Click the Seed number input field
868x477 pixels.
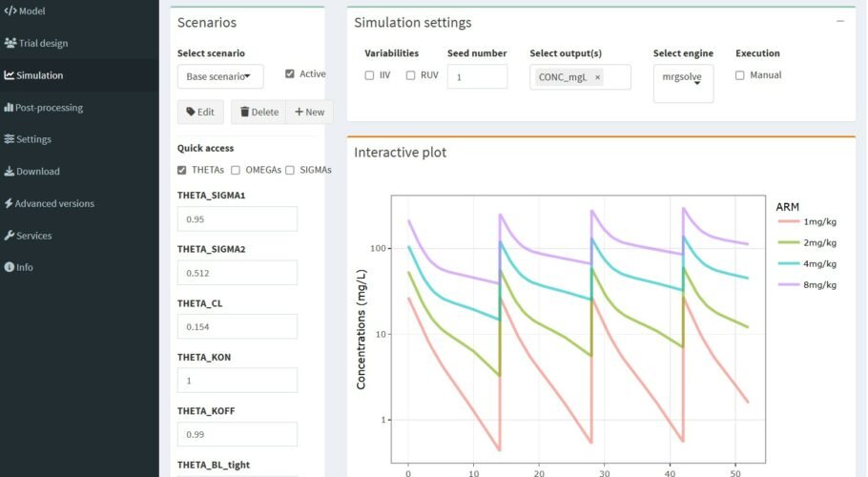click(x=477, y=76)
